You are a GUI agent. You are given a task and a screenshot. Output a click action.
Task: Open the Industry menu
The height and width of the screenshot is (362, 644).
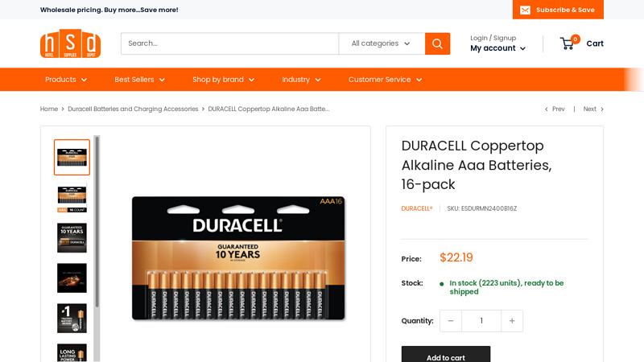[x=301, y=80]
